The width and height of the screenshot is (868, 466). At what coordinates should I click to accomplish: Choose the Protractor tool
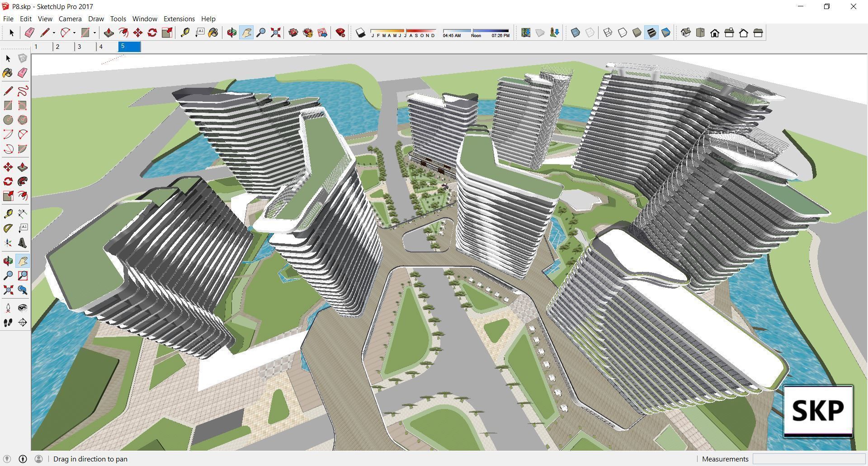pos(8,228)
